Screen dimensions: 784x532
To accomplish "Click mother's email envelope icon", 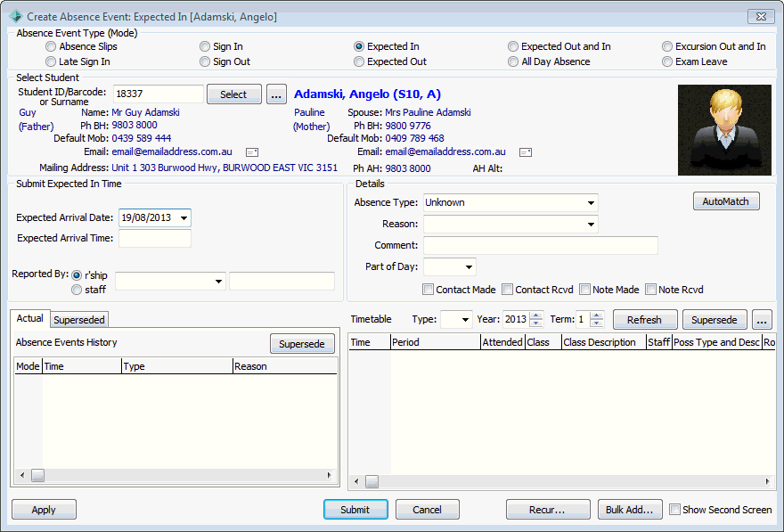I will point(526,152).
